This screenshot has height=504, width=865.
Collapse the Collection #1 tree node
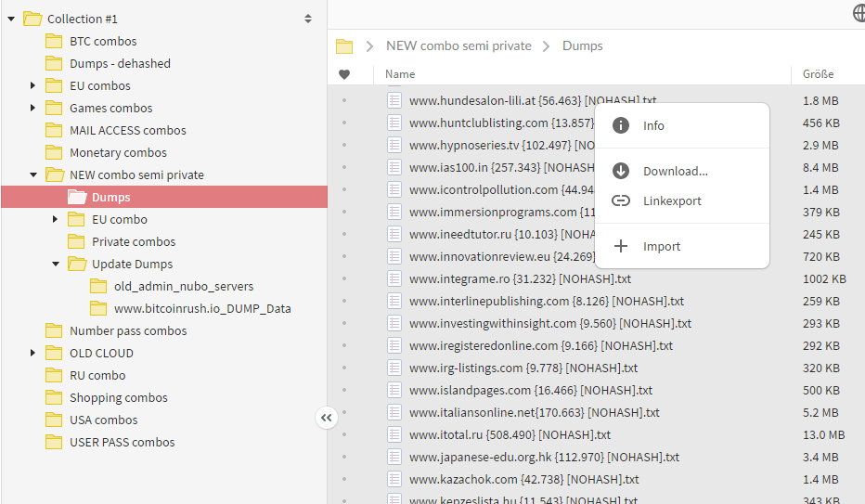[11, 19]
